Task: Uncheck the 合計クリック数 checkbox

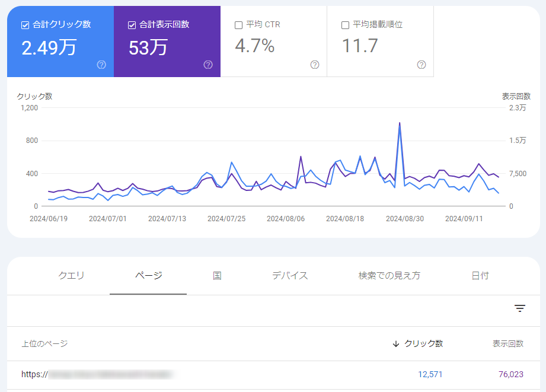Action: point(25,25)
